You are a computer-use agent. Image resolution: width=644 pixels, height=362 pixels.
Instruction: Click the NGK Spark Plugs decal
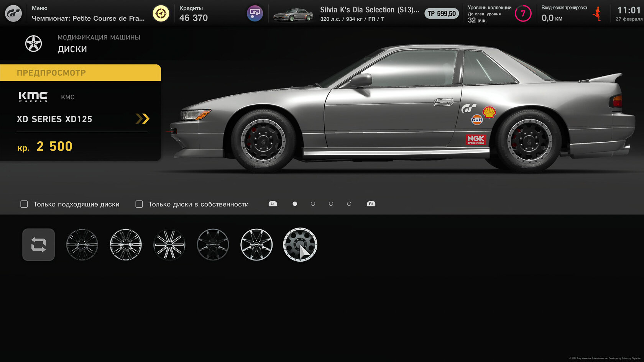tap(476, 139)
